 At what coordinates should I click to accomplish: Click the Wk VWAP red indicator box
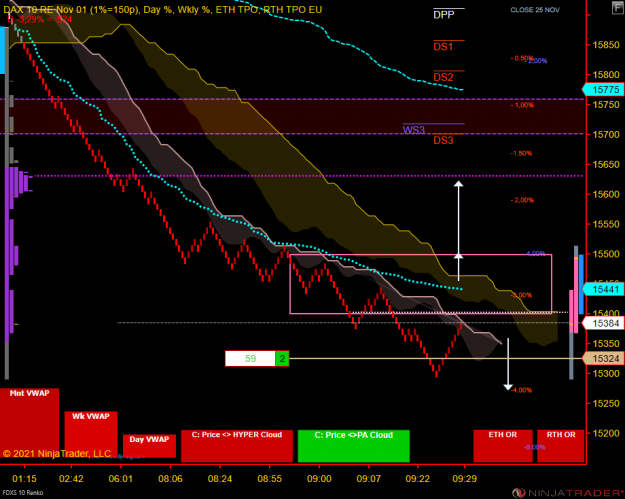click(x=91, y=436)
